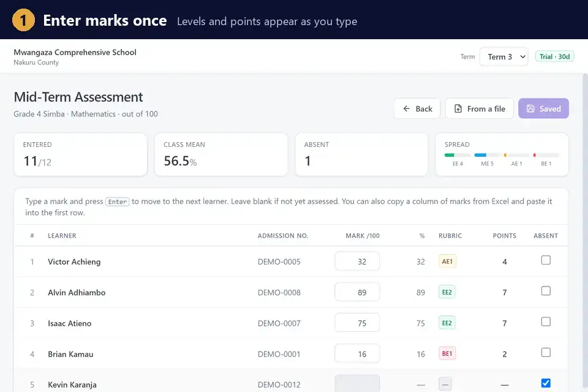
Task: Click the Saved button
Action: (x=543, y=109)
